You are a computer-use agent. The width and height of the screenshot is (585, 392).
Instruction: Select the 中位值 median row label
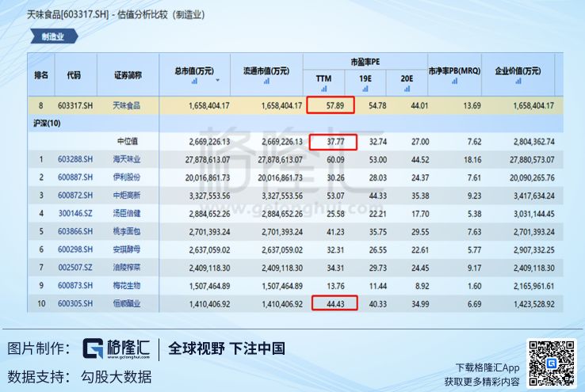[x=127, y=142]
